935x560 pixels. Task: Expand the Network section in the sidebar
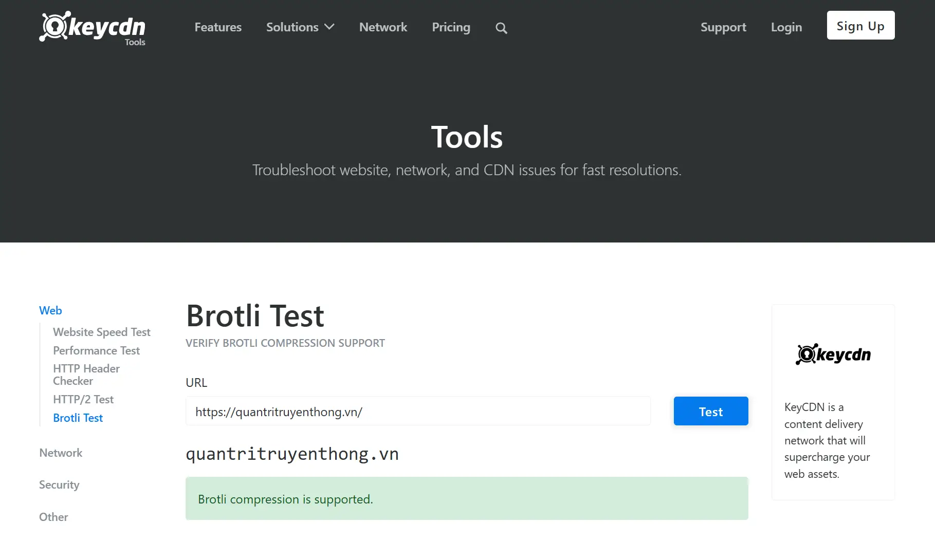(60, 453)
